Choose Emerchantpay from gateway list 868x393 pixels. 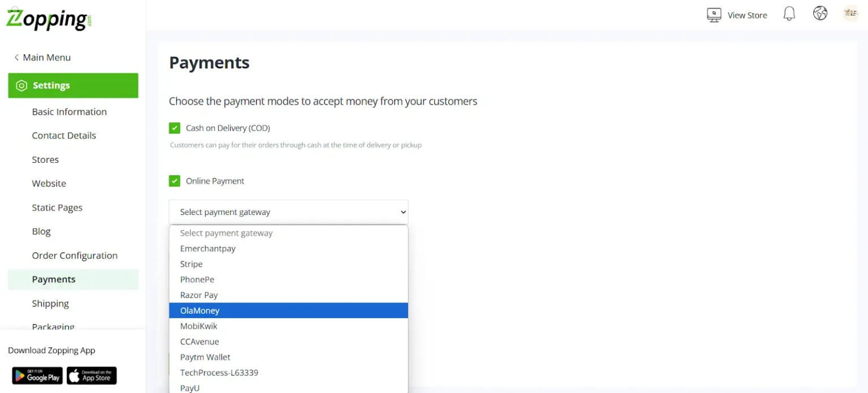click(x=288, y=249)
